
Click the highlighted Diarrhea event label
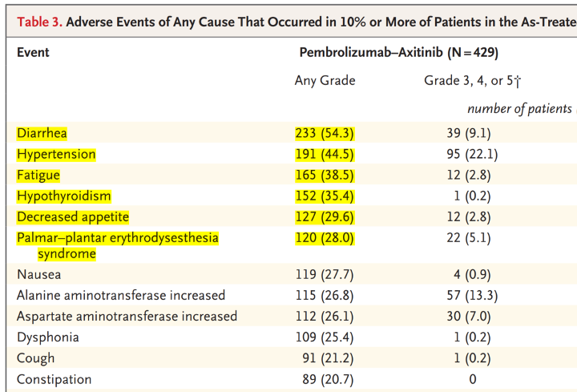(x=42, y=133)
